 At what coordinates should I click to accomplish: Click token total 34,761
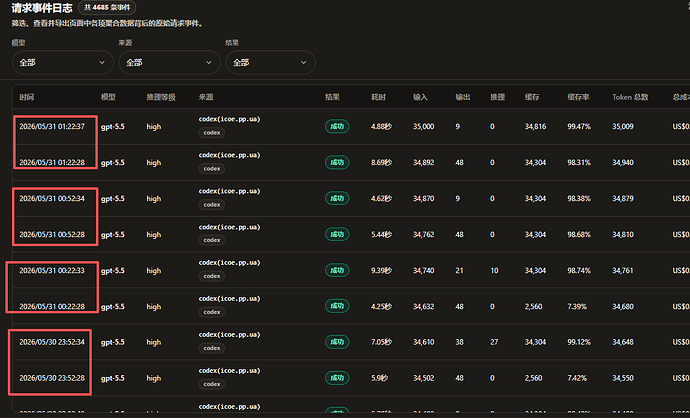(623, 271)
